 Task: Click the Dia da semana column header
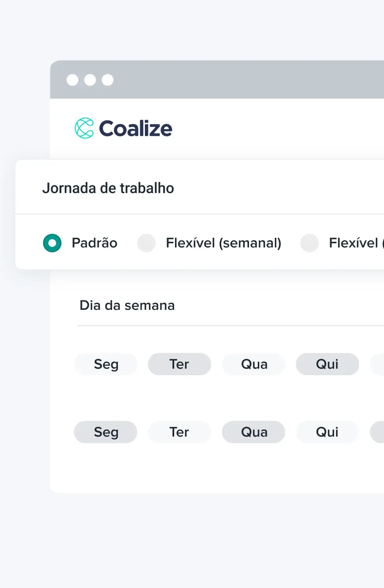coord(127,305)
